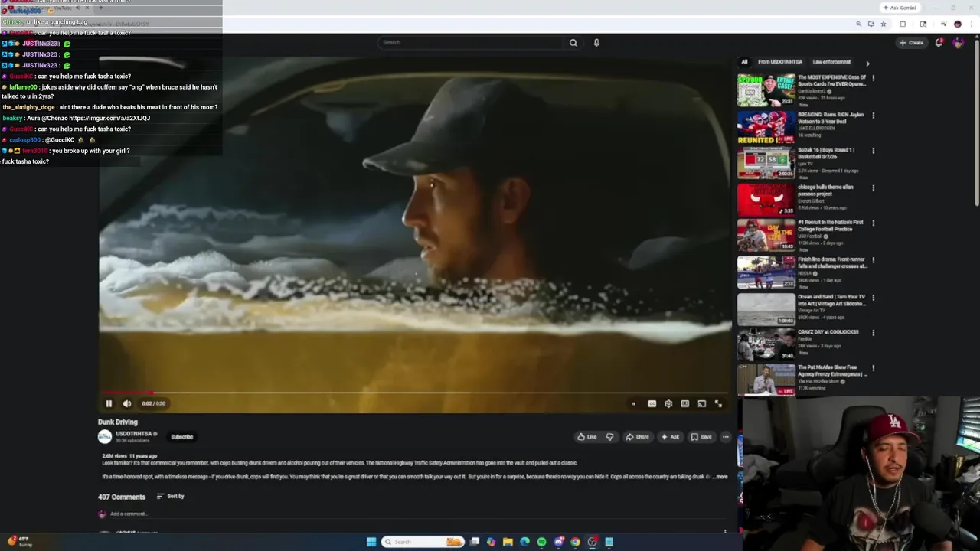The image size is (980, 551).
Task: Bookmark page with the star icon
Action: [x=883, y=24]
